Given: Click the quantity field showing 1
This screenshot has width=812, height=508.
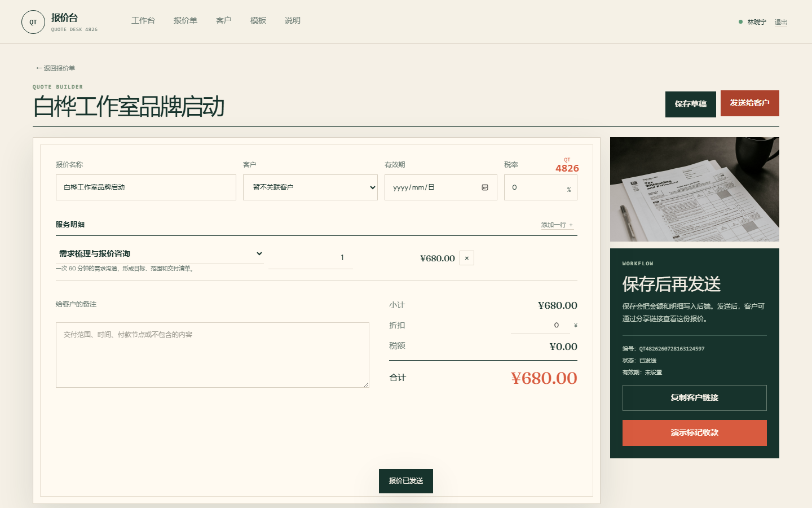Looking at the screenshot, I should pos(311,258).
